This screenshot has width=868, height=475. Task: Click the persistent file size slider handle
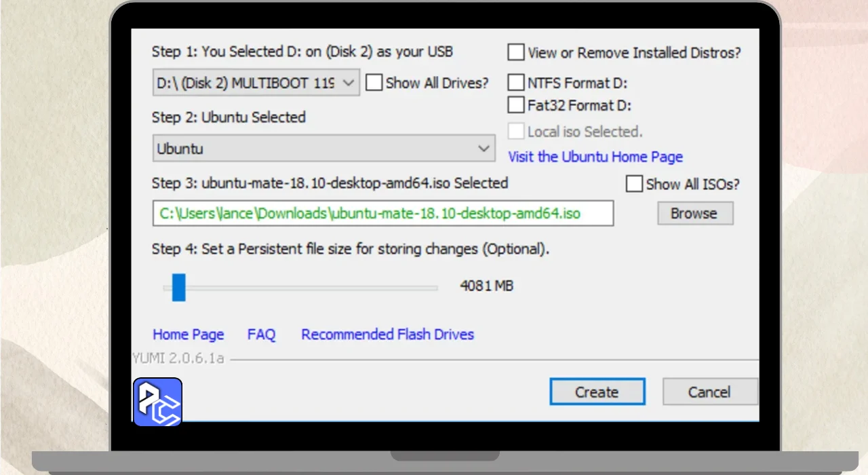coord(178,287)
